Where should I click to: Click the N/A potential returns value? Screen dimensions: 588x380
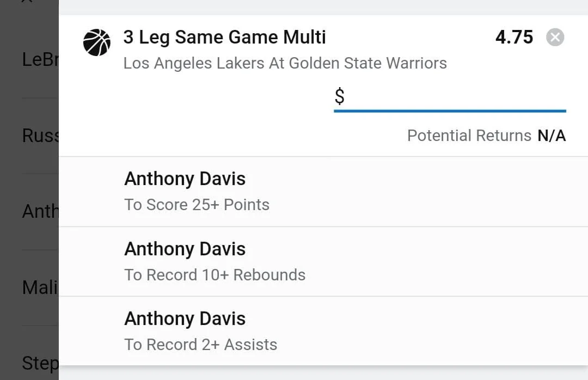tap(552, 136)
